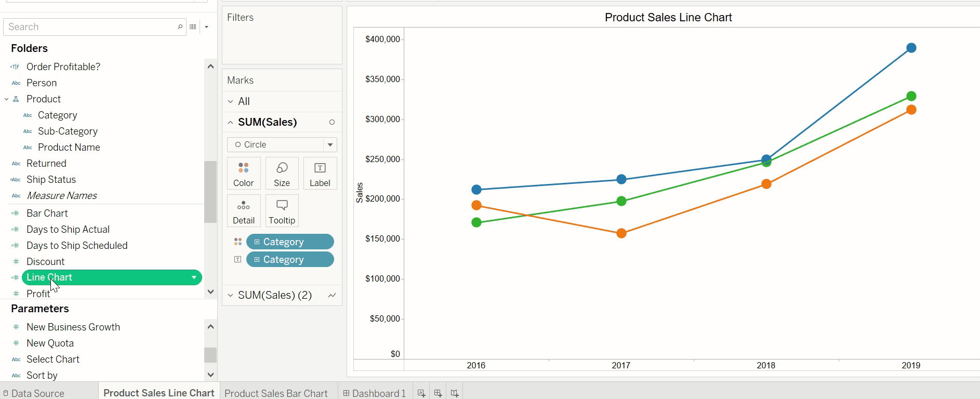The width and height of the screenshot is (980, 399).
Task: Select the Sub-Category field
Action: coord(68,131)
